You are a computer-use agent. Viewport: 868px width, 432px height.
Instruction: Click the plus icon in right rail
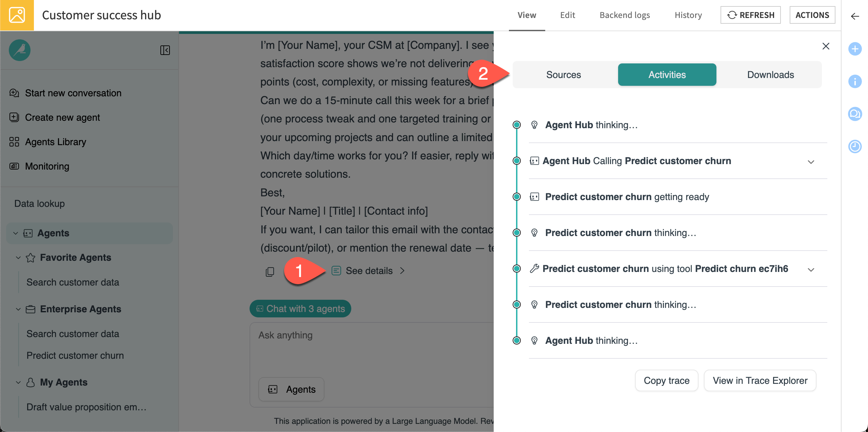click(855, 49)
